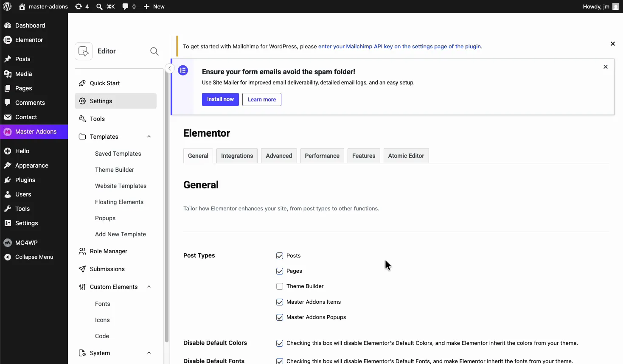Viewport: 623px width, 364px height.
Task: Collapse the Templates section chevron
Action: pyautogui.click(x=149, y=137)
